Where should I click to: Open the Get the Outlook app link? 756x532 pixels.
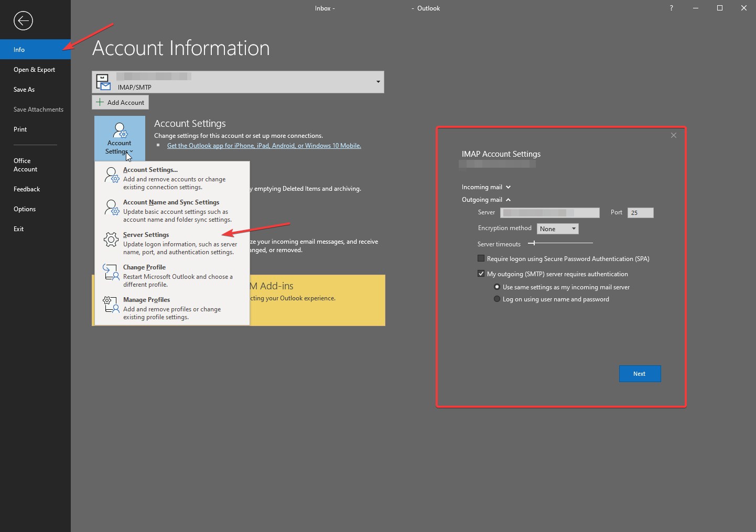click(x=264, y=146)
